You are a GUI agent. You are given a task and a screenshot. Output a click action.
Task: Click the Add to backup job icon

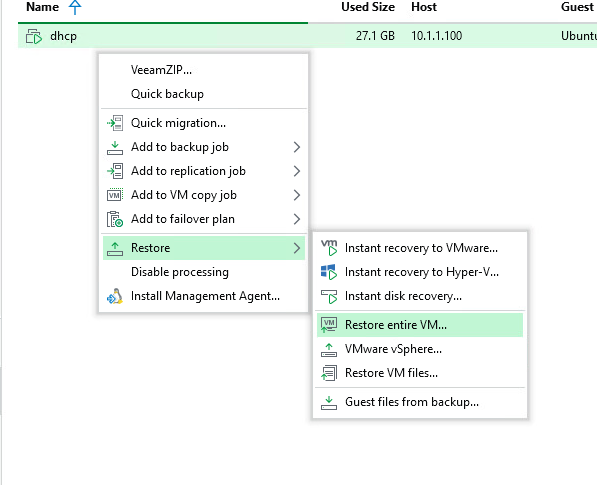coord(115,147)
